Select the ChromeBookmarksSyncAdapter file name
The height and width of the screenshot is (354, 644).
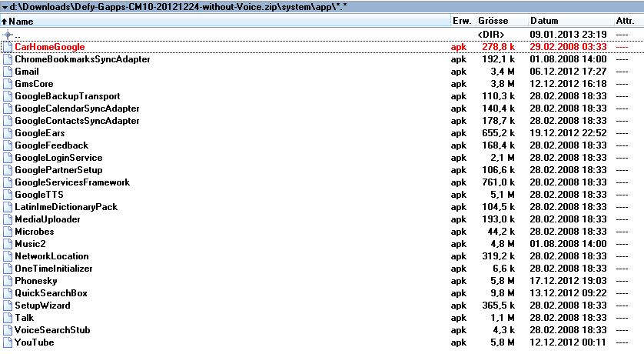82,59
